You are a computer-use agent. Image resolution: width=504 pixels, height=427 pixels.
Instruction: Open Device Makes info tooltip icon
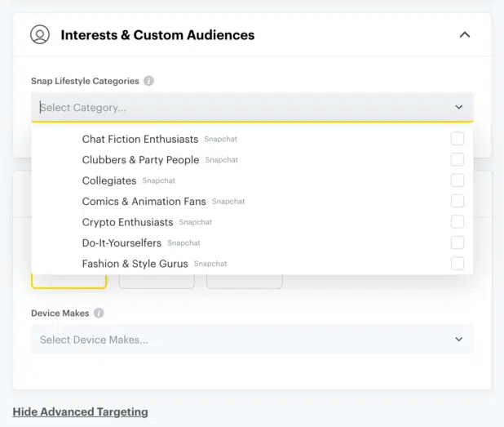point(99,313)
